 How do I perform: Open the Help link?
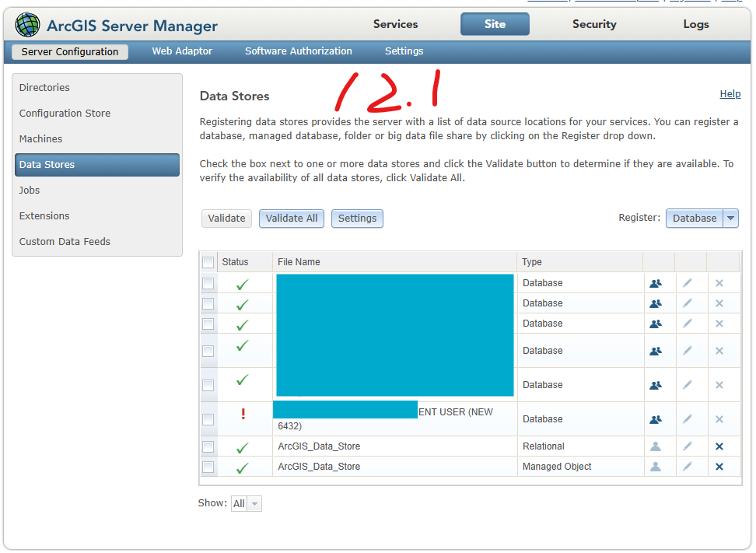pyautogui.click(x=730, y=94)
